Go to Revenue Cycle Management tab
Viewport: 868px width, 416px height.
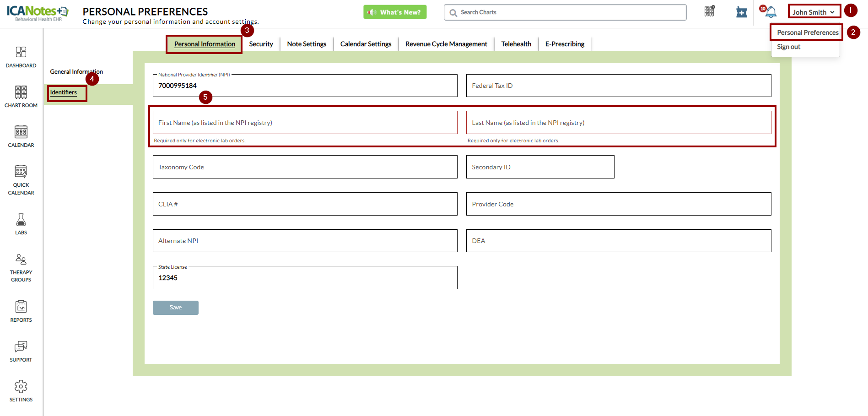click(446, 44)
